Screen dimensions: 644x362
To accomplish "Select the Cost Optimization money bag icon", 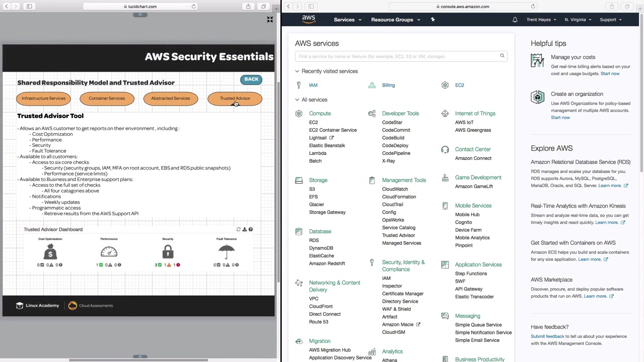I will click(50, 251).
